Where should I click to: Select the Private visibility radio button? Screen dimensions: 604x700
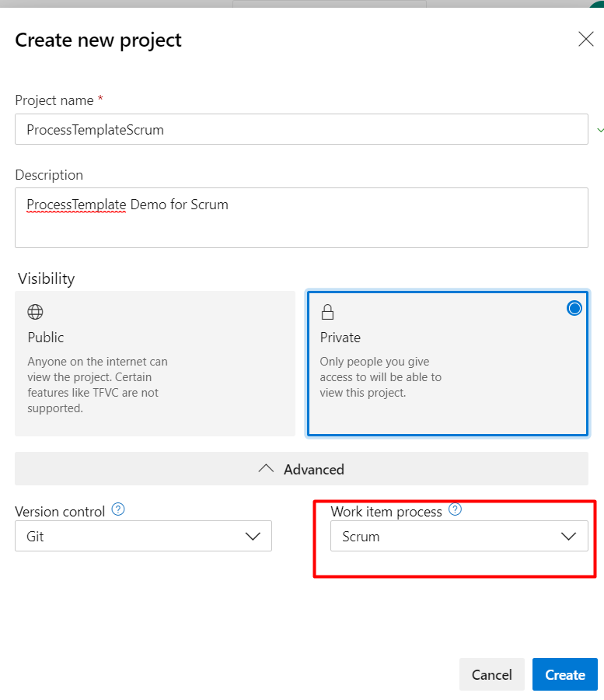574,308
